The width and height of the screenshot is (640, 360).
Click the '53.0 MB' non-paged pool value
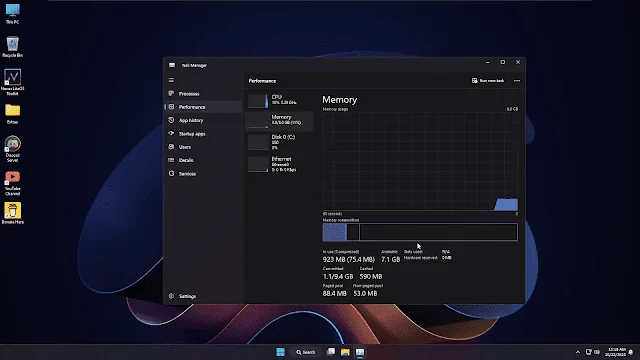pyautogui.click(x=365, y=293)
